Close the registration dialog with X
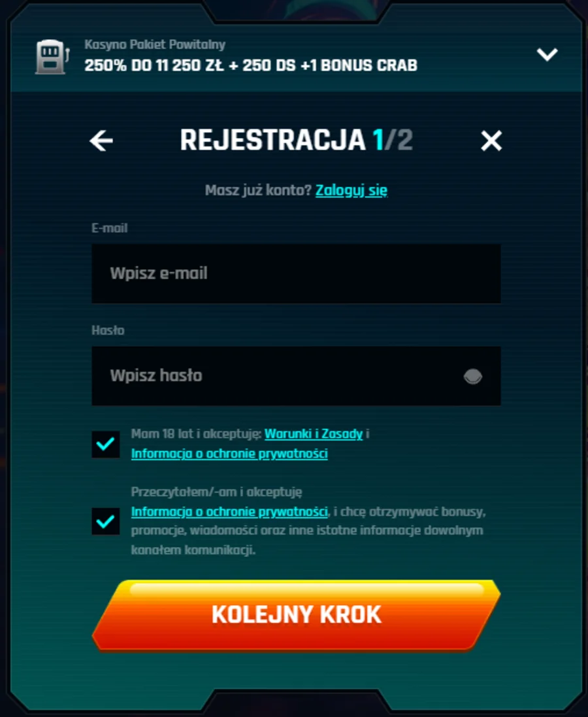The width and height of the screenshot is (588, 717). [x=491, y=141]
